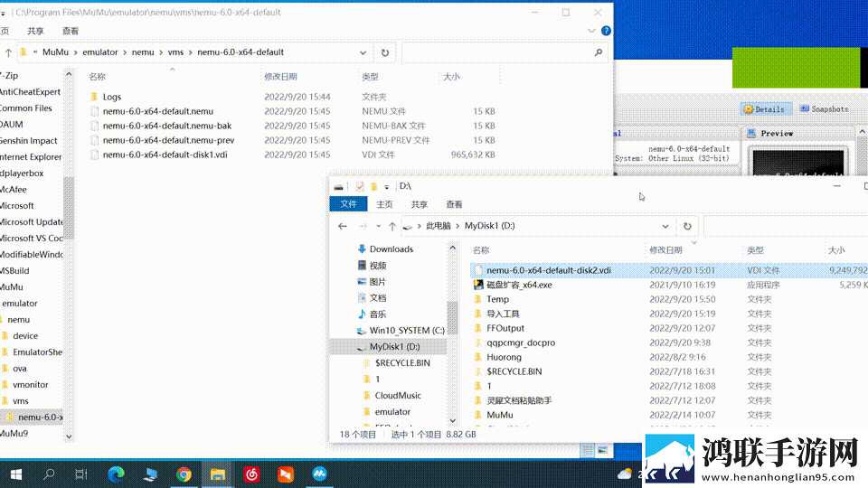Open 共享 tab in D: window
Viewport: 868px width, 488px height.
coord(420,204)
